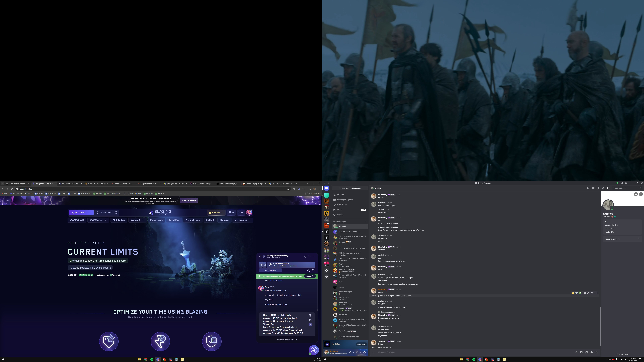Focus the Message @aveksiya input box
Image resolution: width=644 pixels, height=362 pixels.
coord(475,352)
